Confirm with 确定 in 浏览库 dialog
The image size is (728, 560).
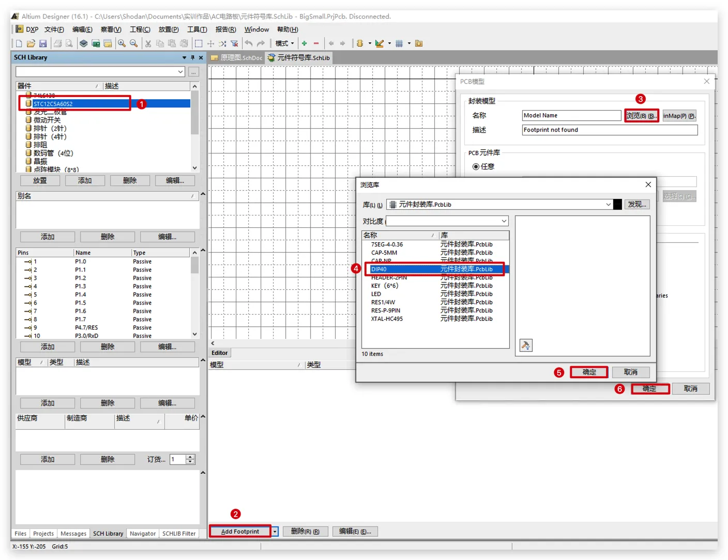[589, 372]
